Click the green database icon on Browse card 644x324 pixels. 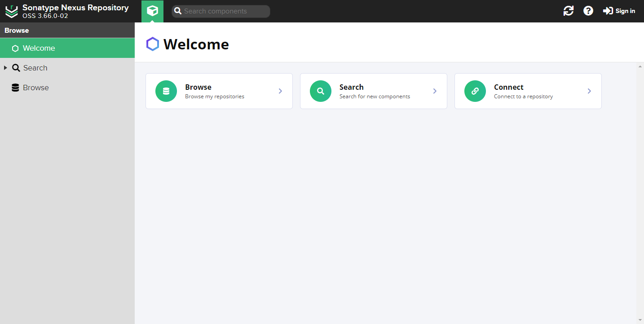click(166, 91)
